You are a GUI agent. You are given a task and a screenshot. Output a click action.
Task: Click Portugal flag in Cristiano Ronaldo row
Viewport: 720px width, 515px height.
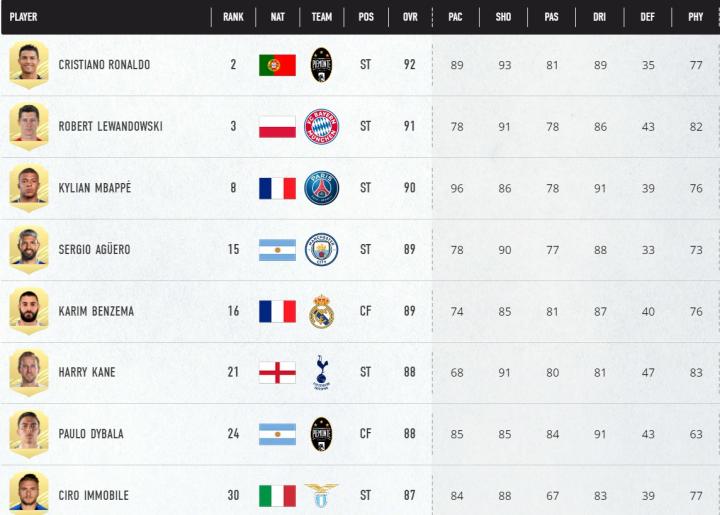277,65
